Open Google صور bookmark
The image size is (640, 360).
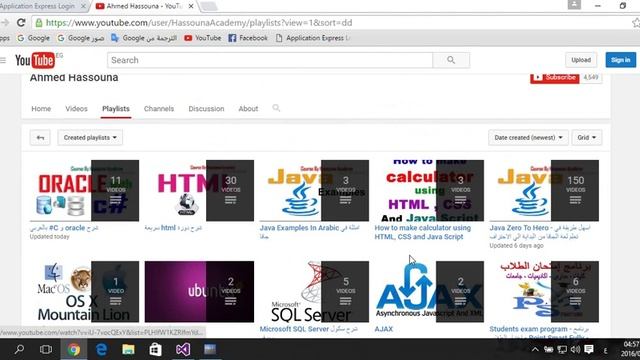coord(80,38)
